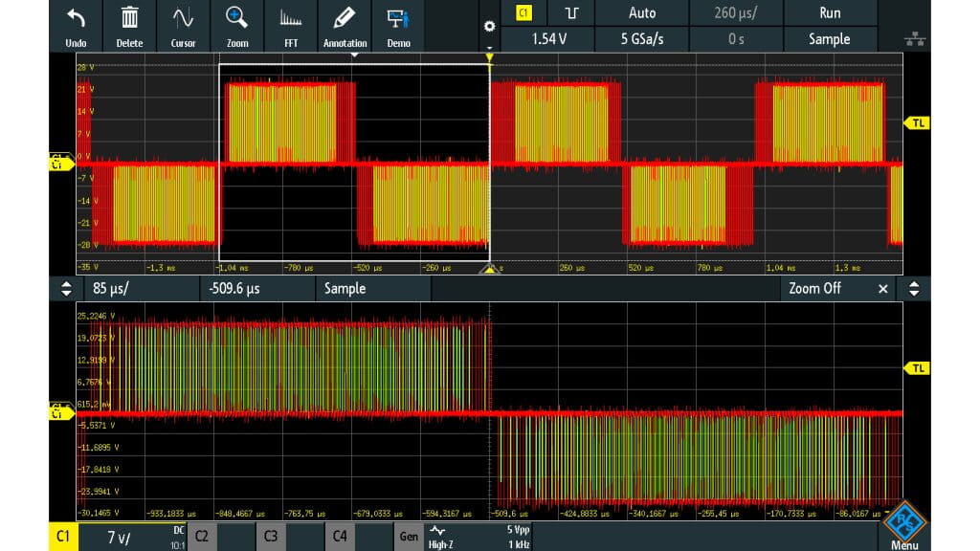The image size is (980, 551).
Task: Open the Gen waveform generator tab
Action: coord(409,537)
